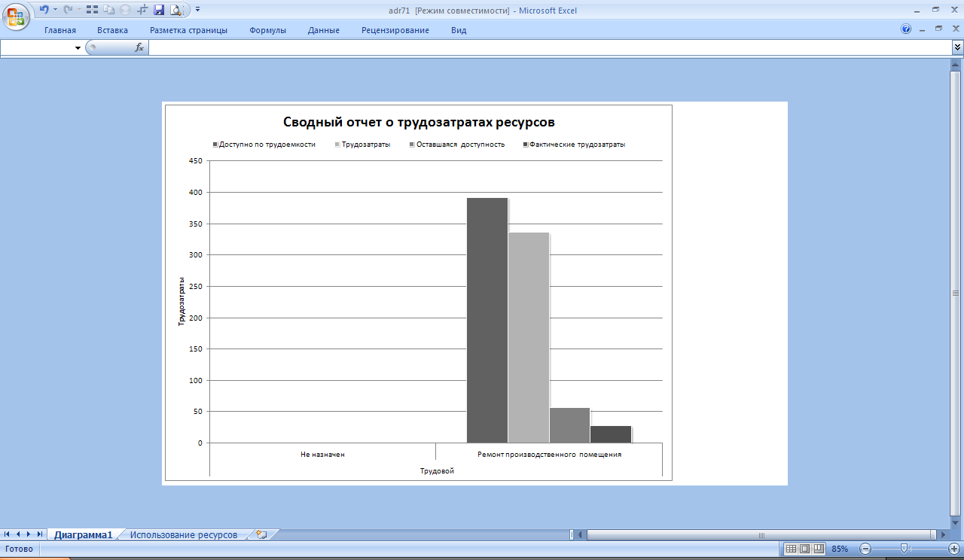Select the Диаграмма1 sheet tab
964x560 pixels.
click(83, 534)
